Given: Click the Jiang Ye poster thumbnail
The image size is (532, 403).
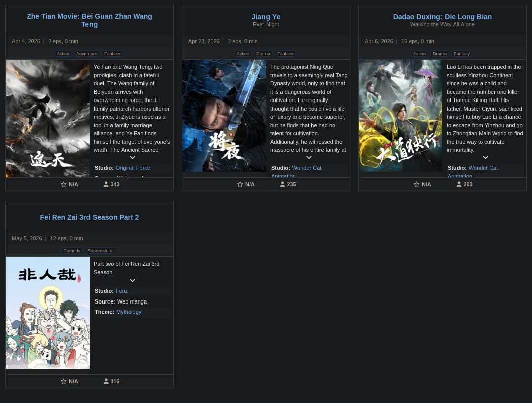Looking at the screenshot, I should coord(224,116).
